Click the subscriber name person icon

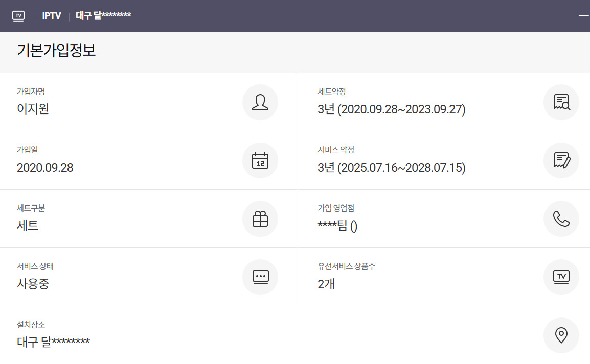260,102
